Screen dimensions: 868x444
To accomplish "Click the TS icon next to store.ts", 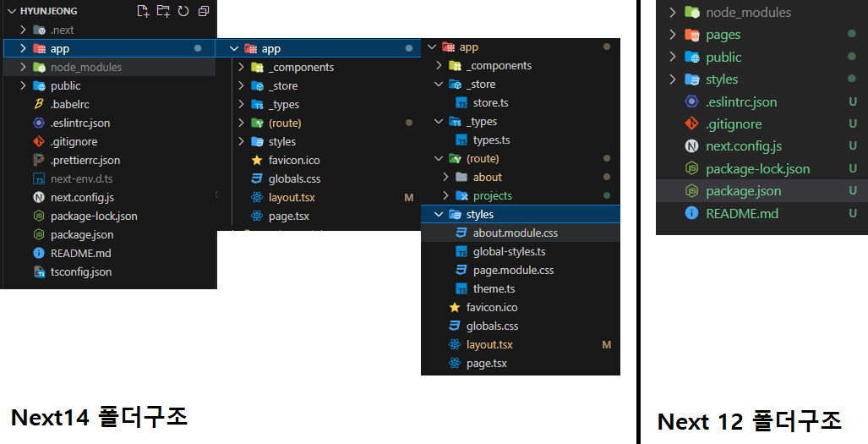I will point(461,103).
